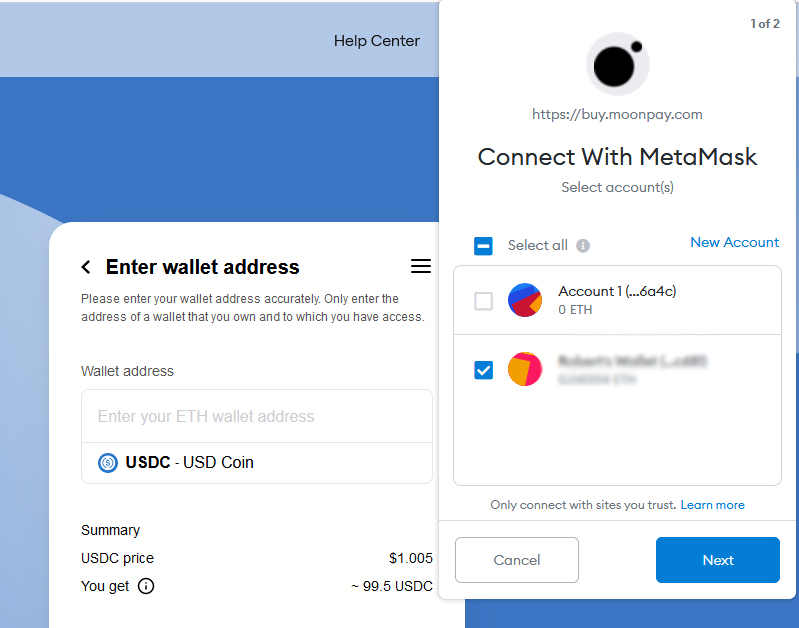Click the buy.moonpay.com URL text

click(617, 114)
